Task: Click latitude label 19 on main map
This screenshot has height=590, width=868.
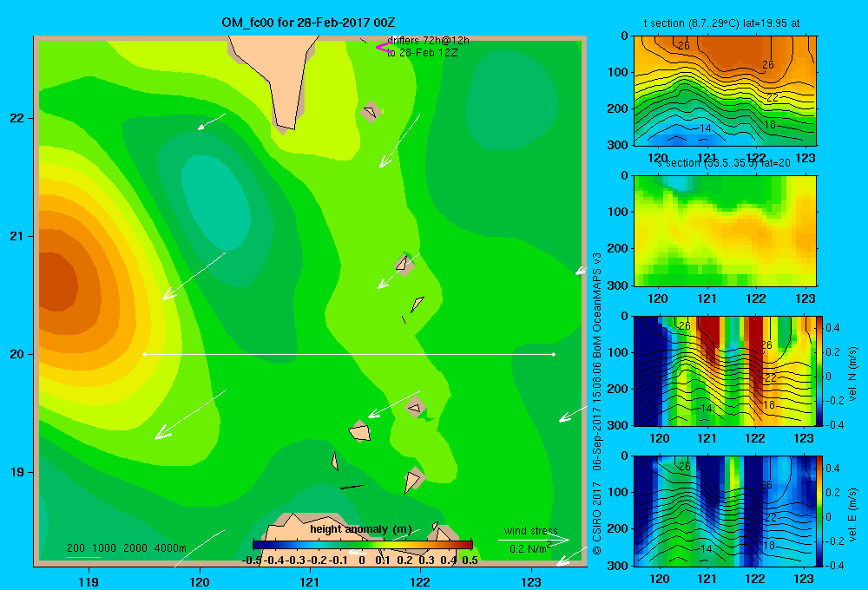Action: 17,472
